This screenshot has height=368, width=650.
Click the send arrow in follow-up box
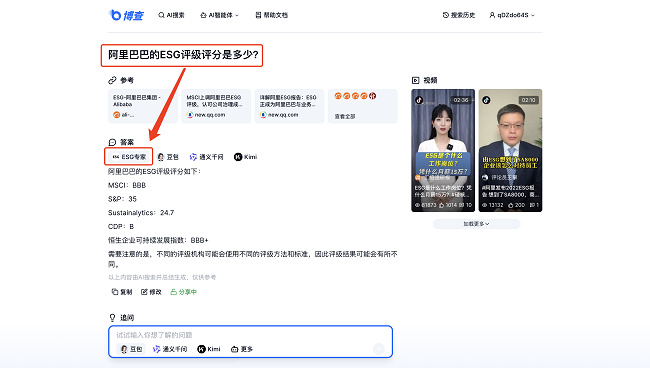coord(378,349)
